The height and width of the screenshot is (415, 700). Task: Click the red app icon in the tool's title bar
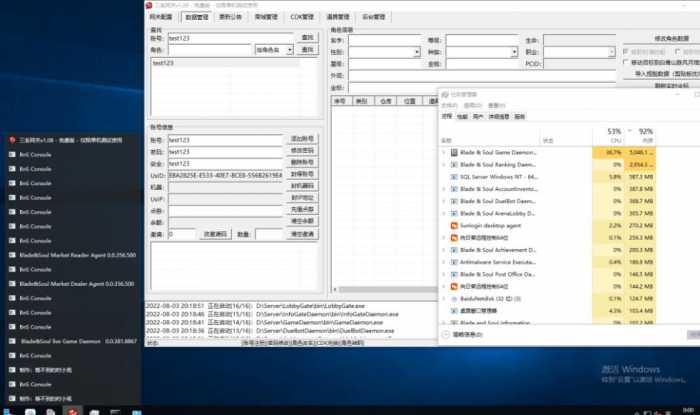pyautogui.click(x=149, y=5)
